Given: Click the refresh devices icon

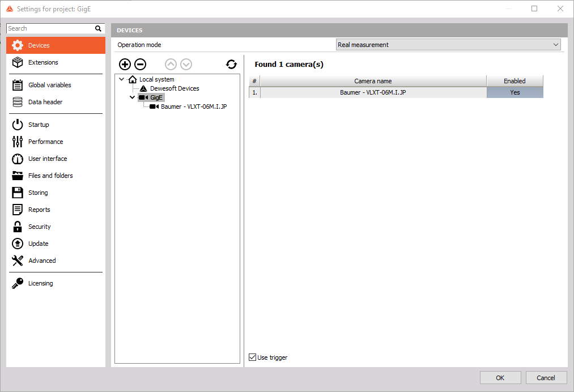Looking at the screenshot, I should (x=231, y=65).
